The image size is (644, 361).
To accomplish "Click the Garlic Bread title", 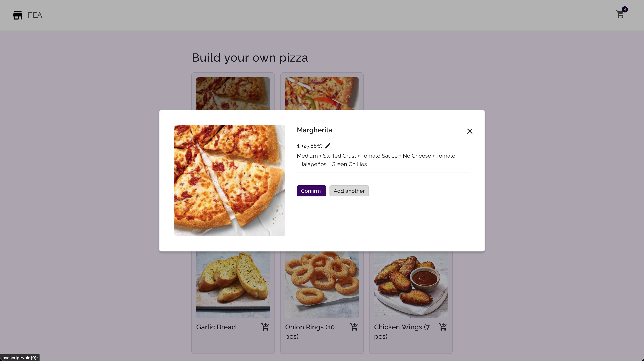I will (x=216, y=327).
